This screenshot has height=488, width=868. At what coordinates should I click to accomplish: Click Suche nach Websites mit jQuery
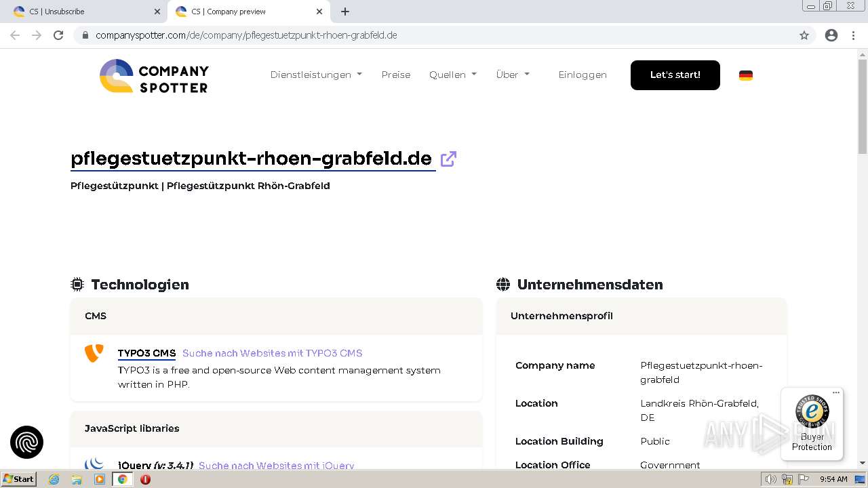[x=277, y=466]
